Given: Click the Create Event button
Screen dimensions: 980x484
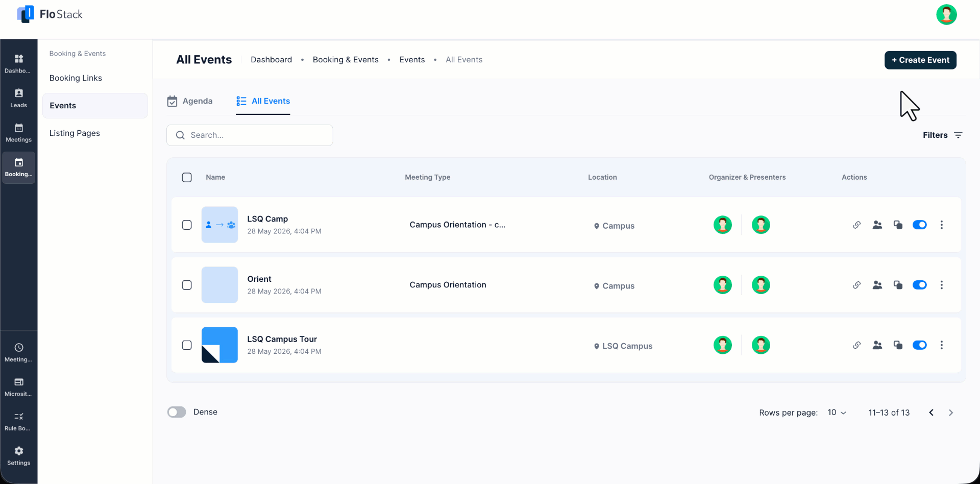Looking at the screenshot, I should pyautogui.click(x=920, y=60).
